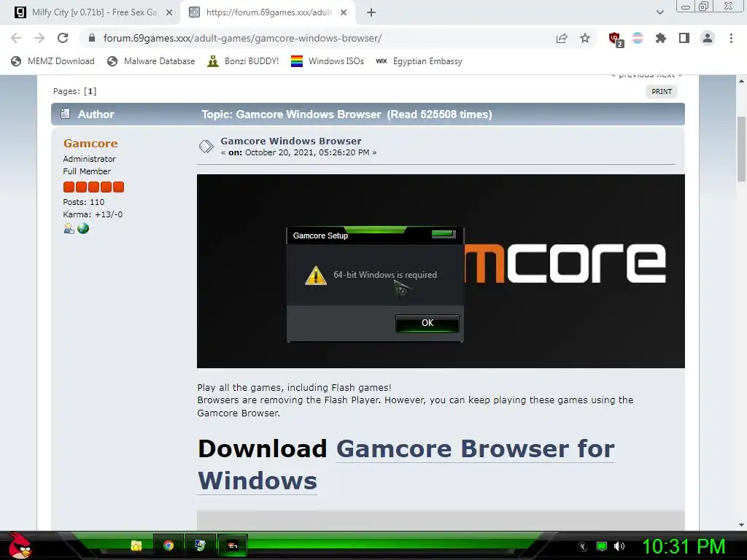The width and height of the screenshot is (747, 560).
Task: Click the browser forward arrow
Action: 39,38
